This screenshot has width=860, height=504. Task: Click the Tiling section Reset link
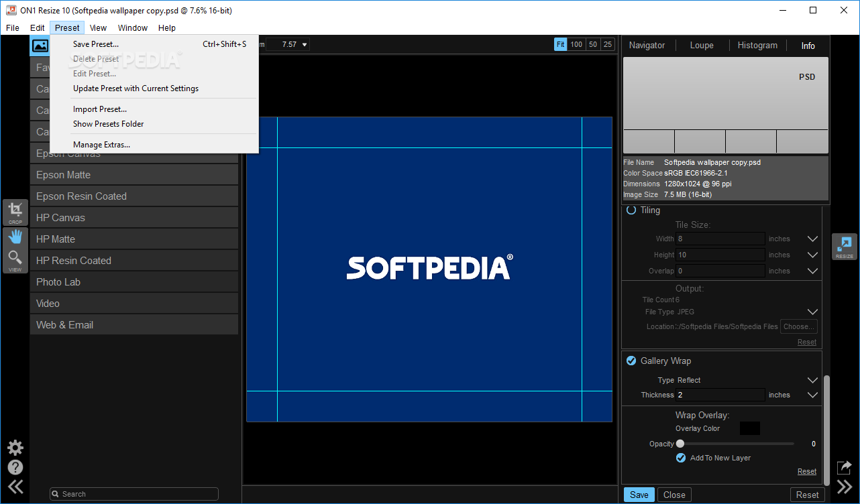[807, 342]
